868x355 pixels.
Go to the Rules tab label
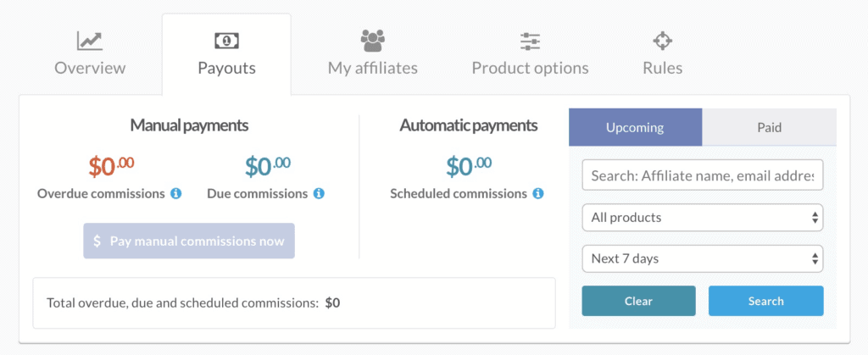[x=663, y=68]
